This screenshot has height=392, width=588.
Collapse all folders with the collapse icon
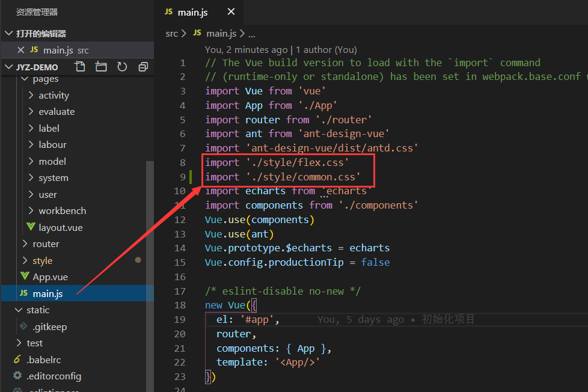143,67
